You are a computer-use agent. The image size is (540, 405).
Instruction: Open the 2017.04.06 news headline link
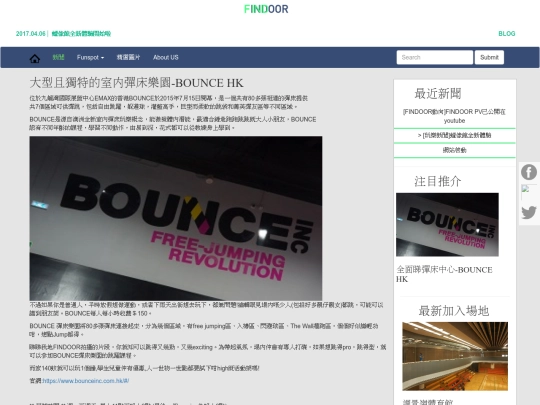[x=81, y=34]
